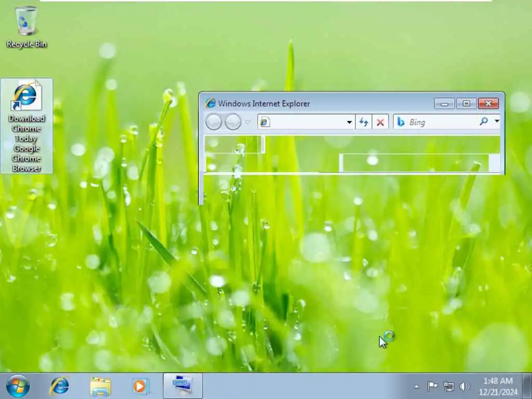Open Windows Explorer folder icon on taskbar
532x399 pixels.
coord(100,387)
